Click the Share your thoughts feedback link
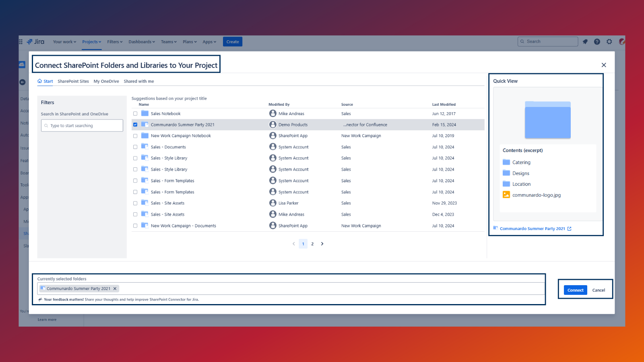The height and width of the screenshot is (362, 644). click(x=142, y=299)
